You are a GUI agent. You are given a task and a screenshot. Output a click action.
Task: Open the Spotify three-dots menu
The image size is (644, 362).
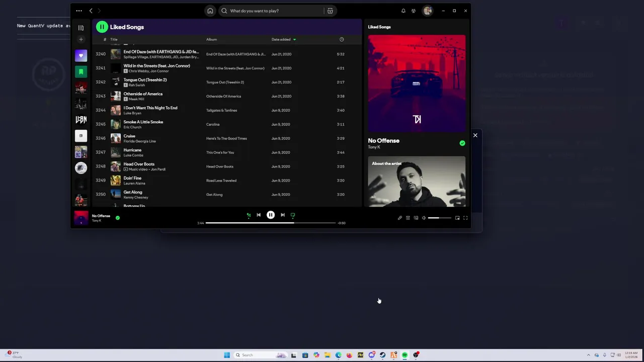click(x=79, y=11)
